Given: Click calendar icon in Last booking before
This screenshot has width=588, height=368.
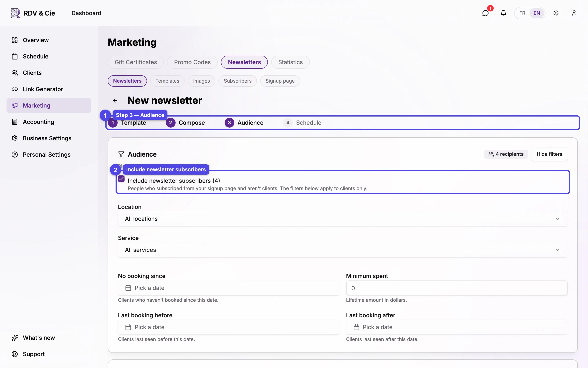Looking at the screenshot, I should pyautogui.click(x=128, y=327).
